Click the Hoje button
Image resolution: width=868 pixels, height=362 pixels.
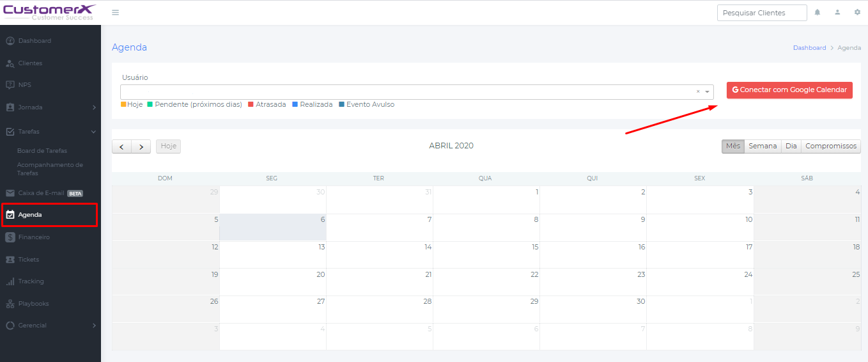pyautogui.click(x=169, y=146)
